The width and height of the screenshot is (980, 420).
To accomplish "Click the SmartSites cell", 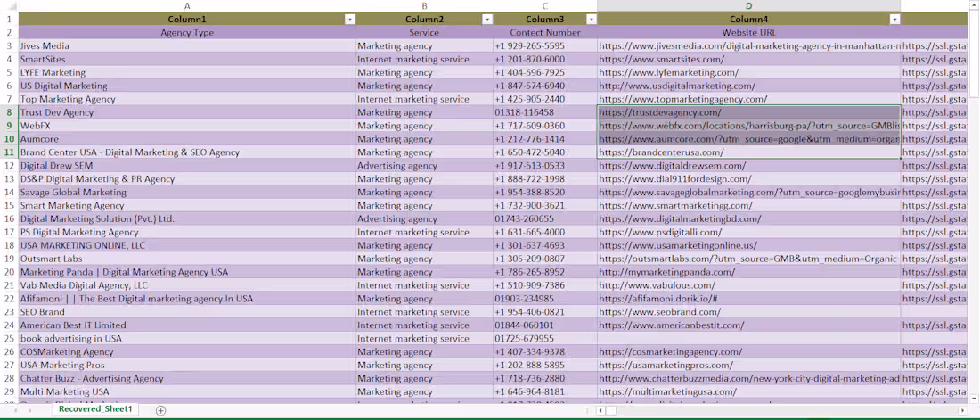I will (x=187, y=60).
